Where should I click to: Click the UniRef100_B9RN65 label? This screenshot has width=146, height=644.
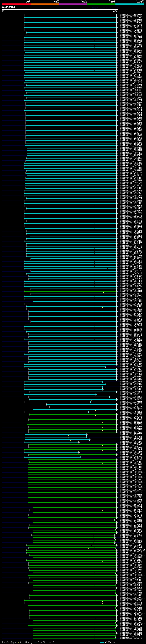[x=131, y=42]
